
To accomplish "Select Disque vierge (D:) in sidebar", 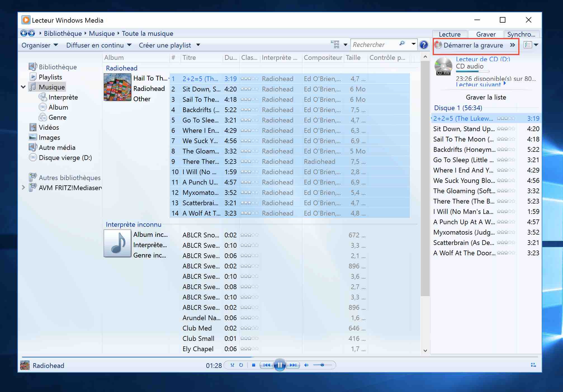I will pyautogui.click(x=65, y=157).
